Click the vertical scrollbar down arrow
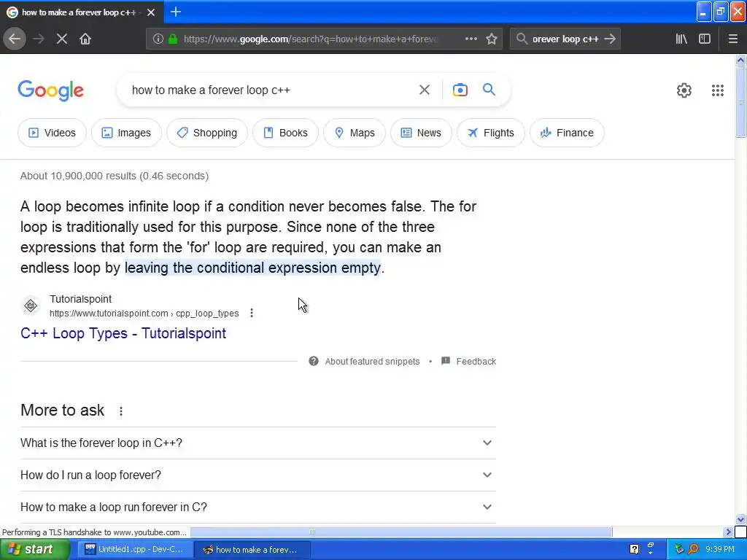747x560 pixels. tap(740, 519)
